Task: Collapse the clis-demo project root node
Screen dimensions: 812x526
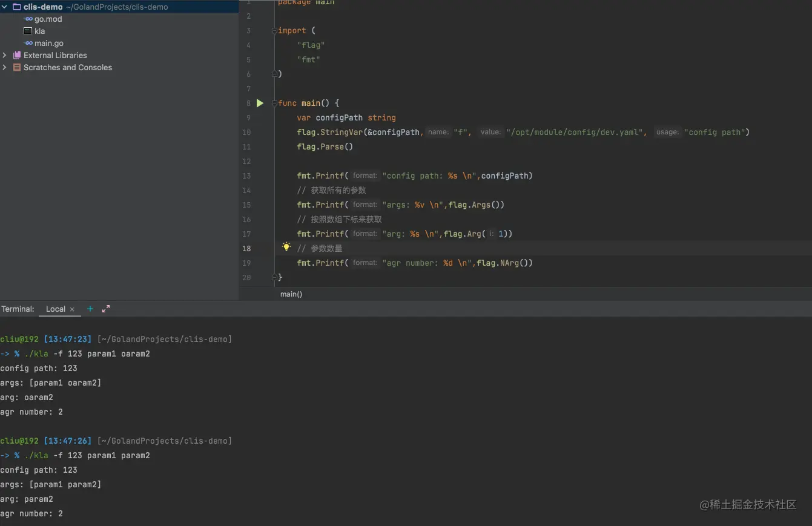Action: 5,7
